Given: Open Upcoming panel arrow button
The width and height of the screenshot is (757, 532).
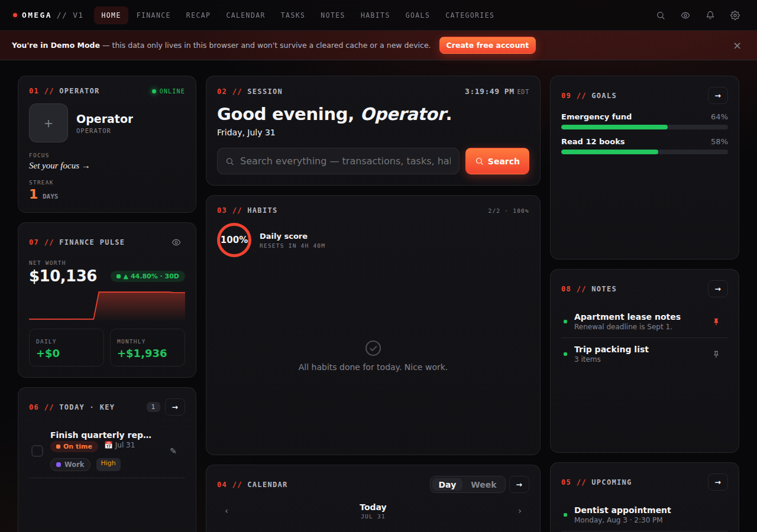Looking at the screenshot, I should (718, 482).
